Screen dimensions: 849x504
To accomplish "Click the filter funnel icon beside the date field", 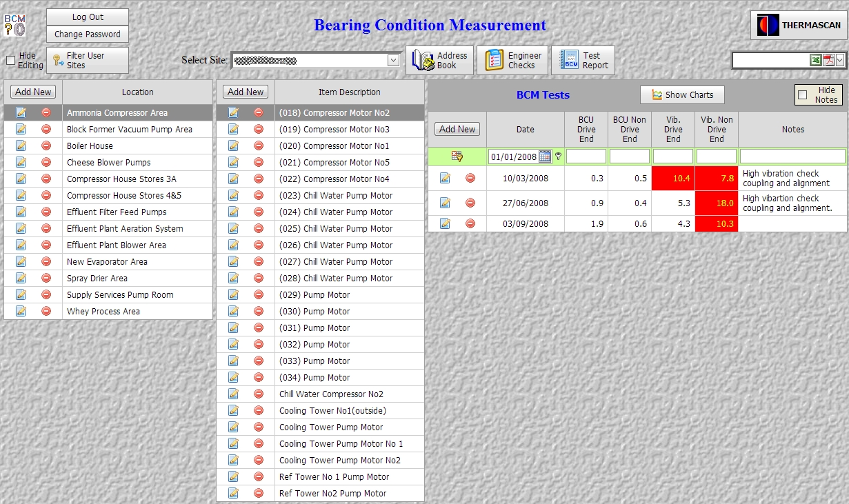I will 558,157.
